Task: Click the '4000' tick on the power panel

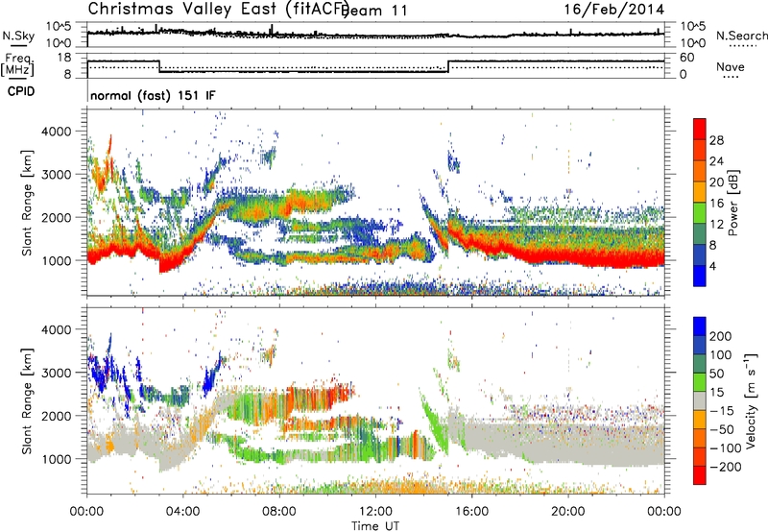Action: point(56,132)
